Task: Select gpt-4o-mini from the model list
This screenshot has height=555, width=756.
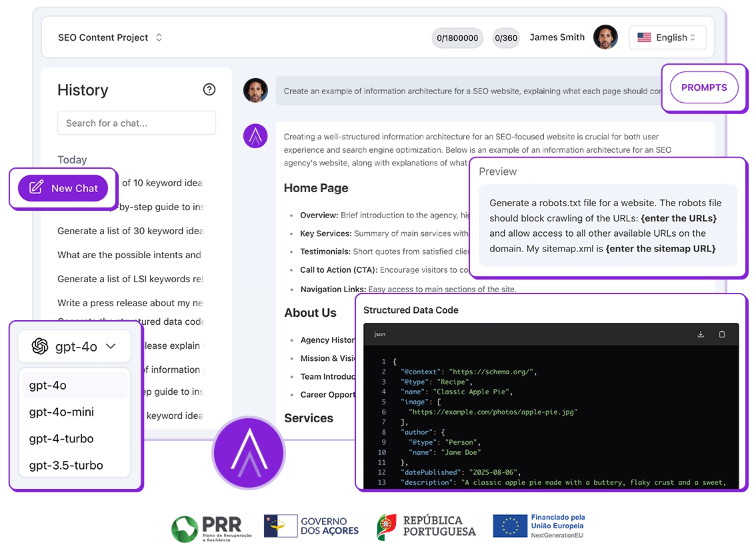Action: [x=62, y=412]
